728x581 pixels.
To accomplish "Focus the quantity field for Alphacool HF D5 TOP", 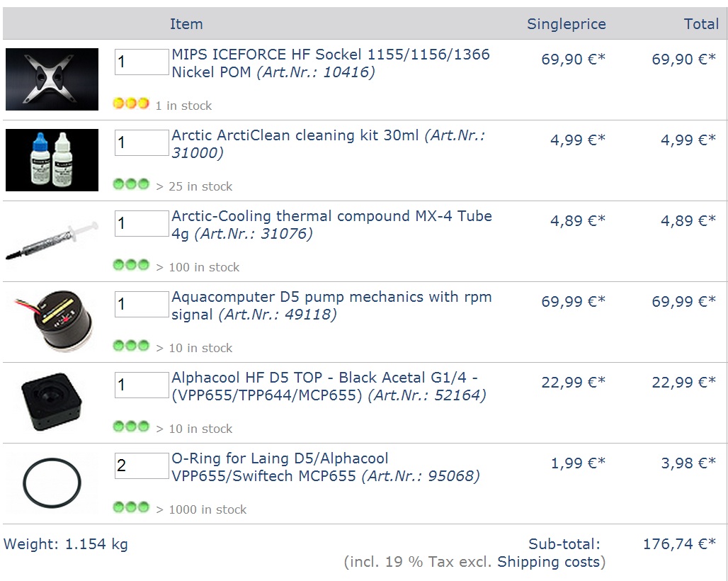I will (142, 385).
